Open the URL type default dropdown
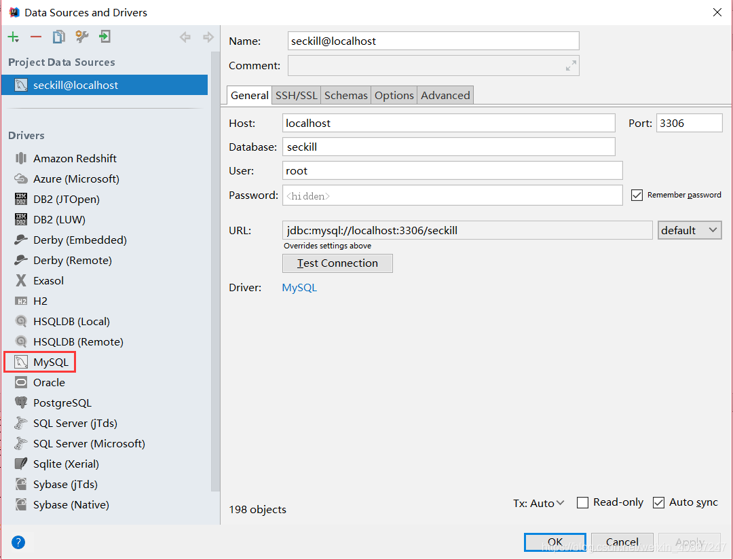This screenshot has height=560, width=733. pos(690,231)
